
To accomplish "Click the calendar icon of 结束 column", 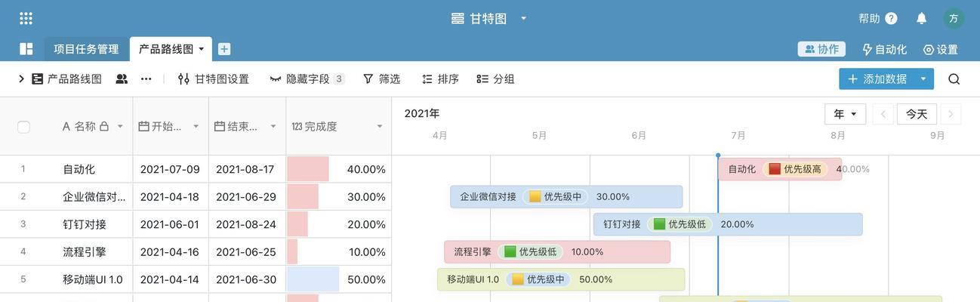I will pos(220,126).
